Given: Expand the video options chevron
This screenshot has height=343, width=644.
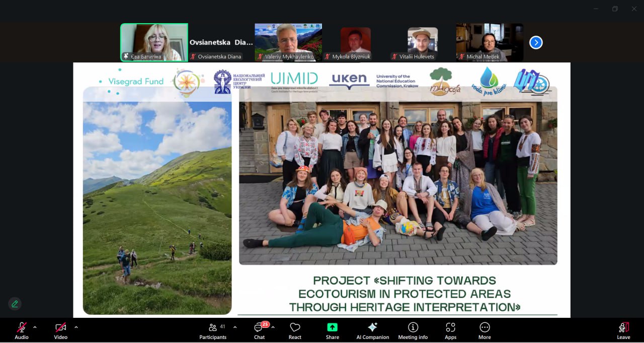Looking at the screenshot, I should click(x=76, y=327).
